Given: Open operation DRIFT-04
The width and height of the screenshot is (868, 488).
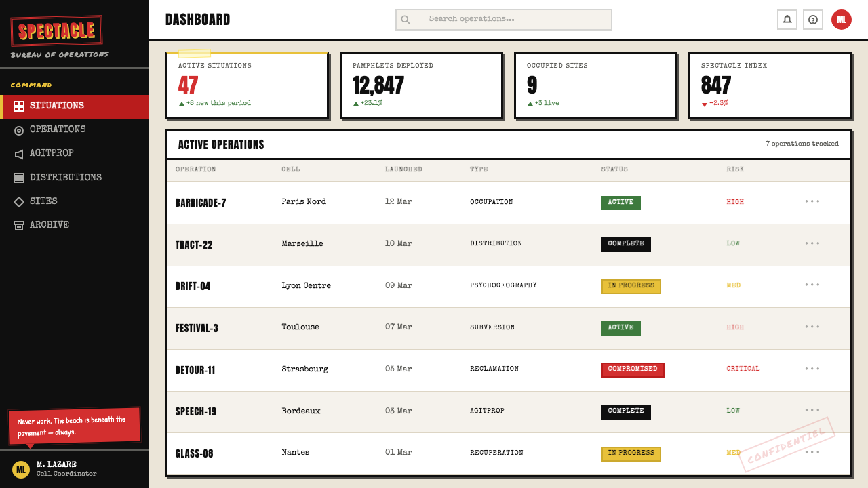Looking at the screenshot, I should pos(193,286).
